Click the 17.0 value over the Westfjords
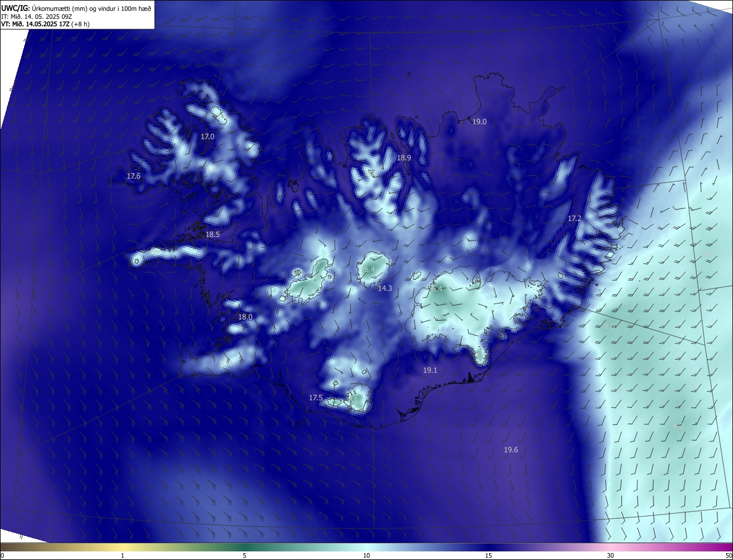The height and width of the screenshot is (560, 733). point(207,136)
